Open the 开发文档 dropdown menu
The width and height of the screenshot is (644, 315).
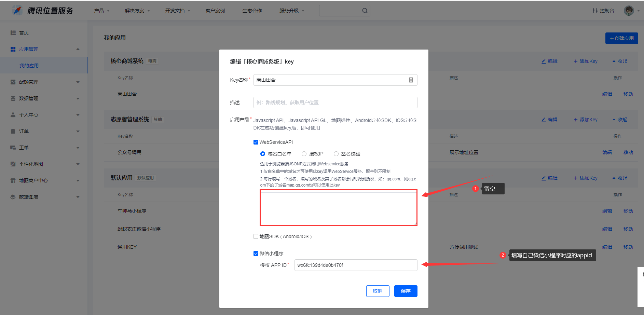177,11
